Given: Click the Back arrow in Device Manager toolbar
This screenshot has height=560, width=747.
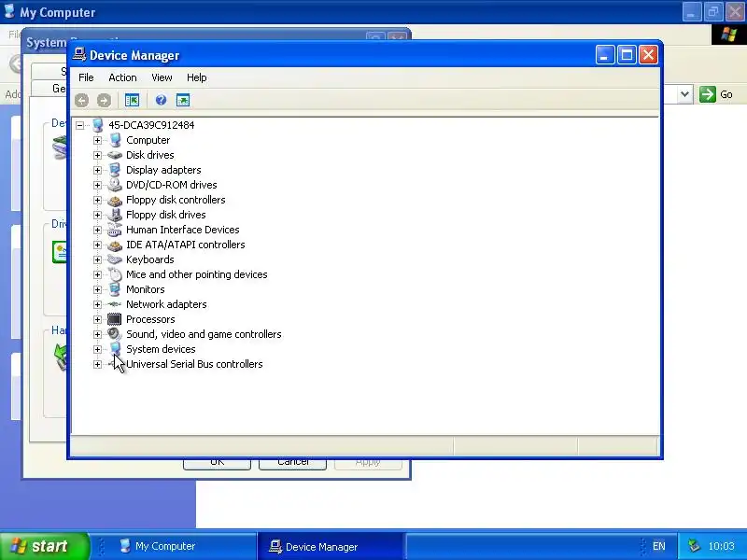Looking at the screenshot, I should [x=81, y=100].
